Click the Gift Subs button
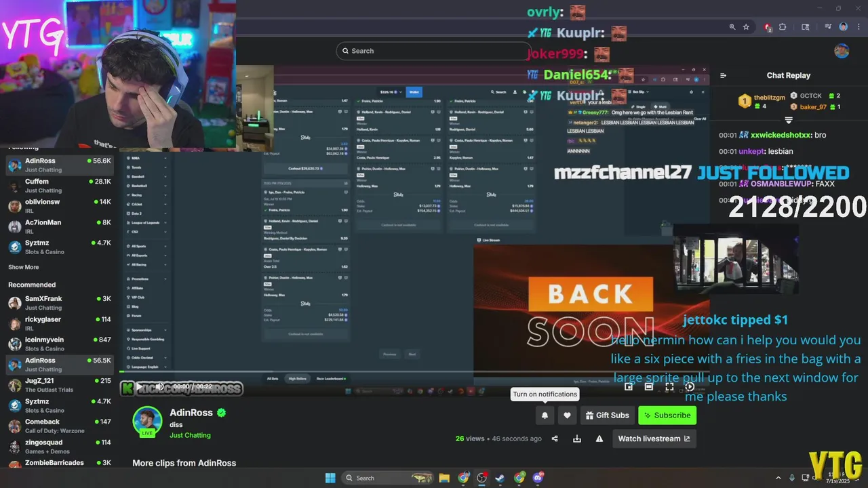 (607, 415)
